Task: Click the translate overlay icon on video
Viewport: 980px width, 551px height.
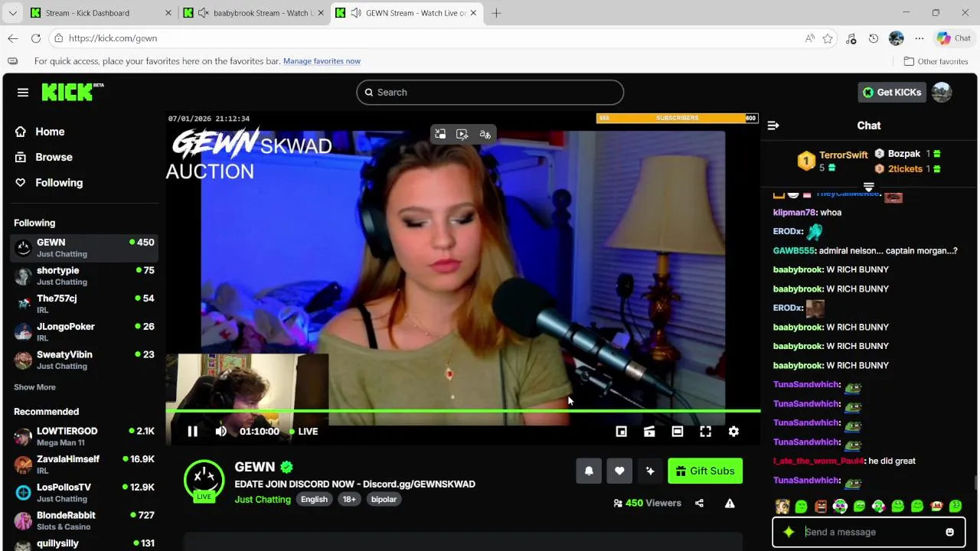Action: click(485, 134)
